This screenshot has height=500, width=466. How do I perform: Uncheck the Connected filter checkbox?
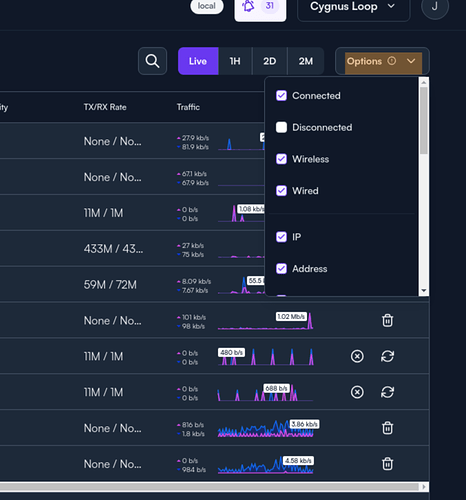pyautogui.click(x=281, y=96)
